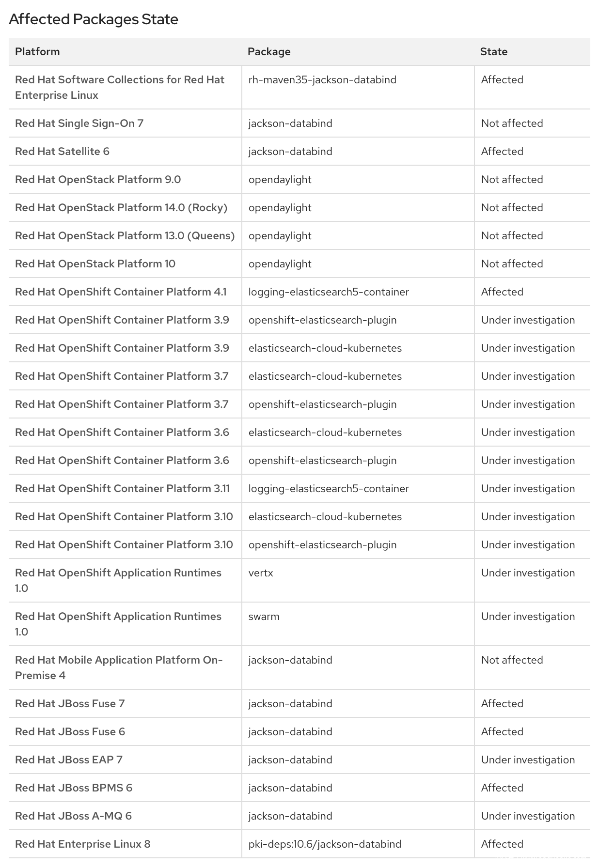Click the swarm package cell

(264, 617)
